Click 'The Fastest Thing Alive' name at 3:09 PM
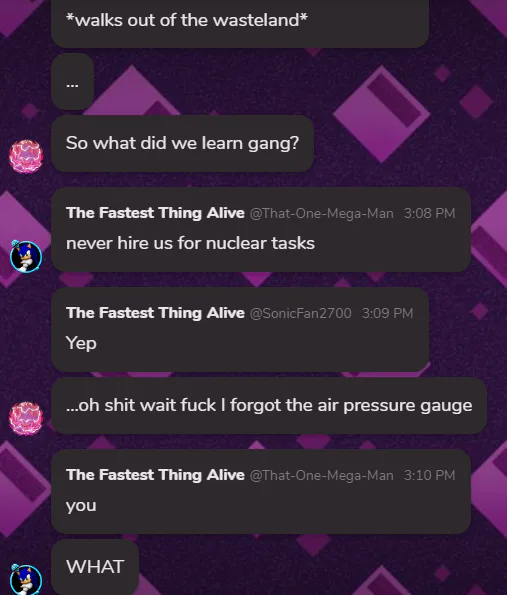507x595 pixels. (155, 313)
